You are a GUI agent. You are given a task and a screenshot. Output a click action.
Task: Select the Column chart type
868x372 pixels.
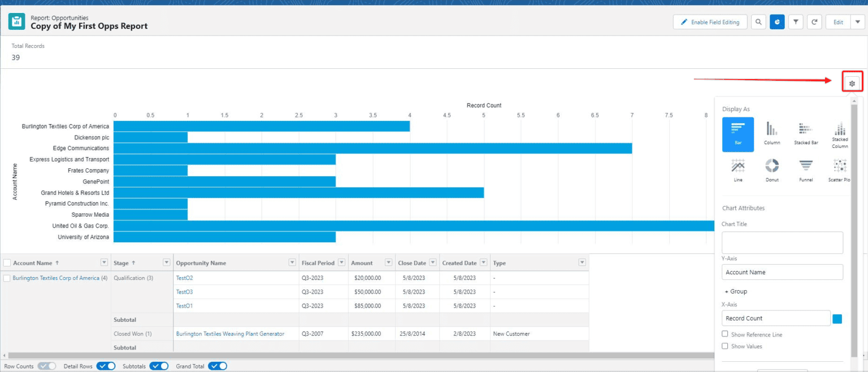(772, 134)
